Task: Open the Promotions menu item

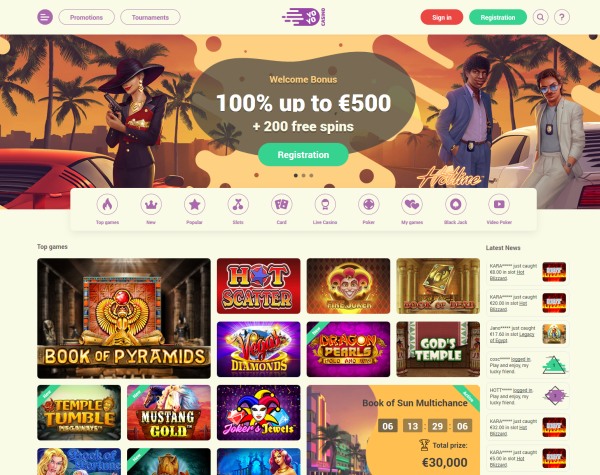Action: click(86, 17)
